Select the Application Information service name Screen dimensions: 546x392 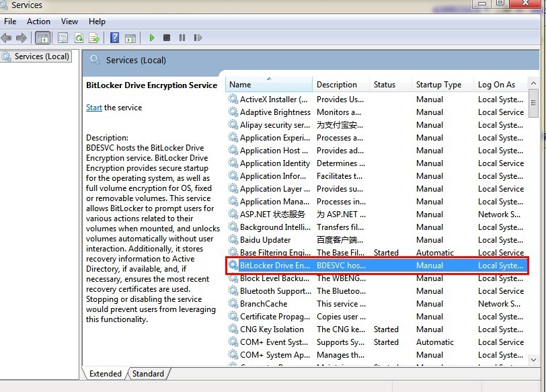pos(273,176)
